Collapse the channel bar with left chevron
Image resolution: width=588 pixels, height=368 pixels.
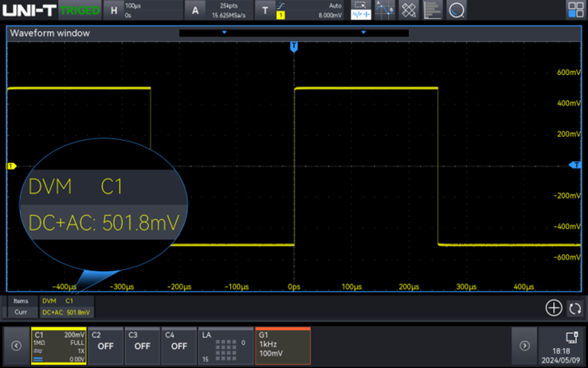[x=16, y=346]
